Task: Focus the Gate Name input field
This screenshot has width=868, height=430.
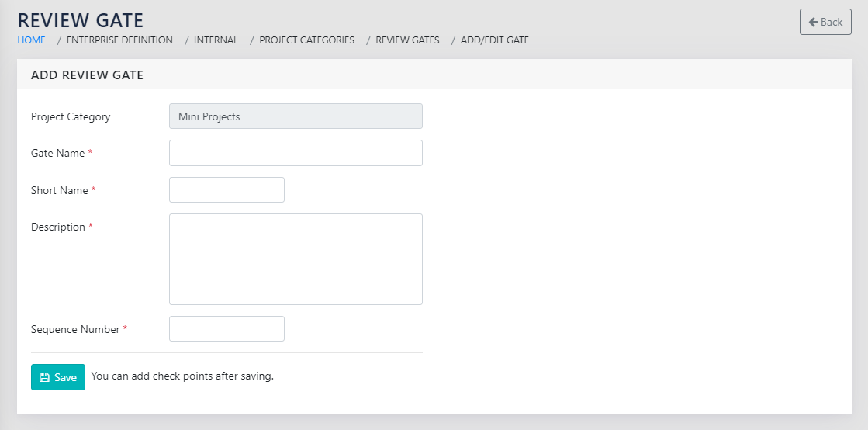Action: 296,153
